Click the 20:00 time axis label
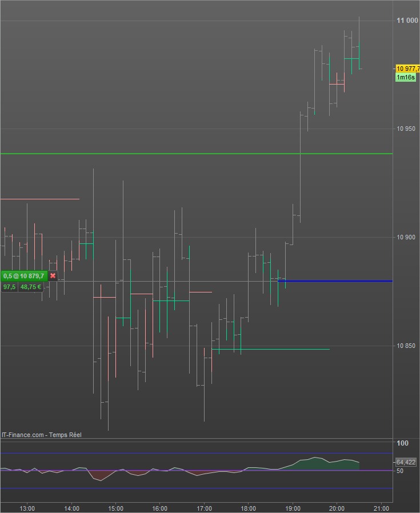420x513 pixels. pos(337,508)
